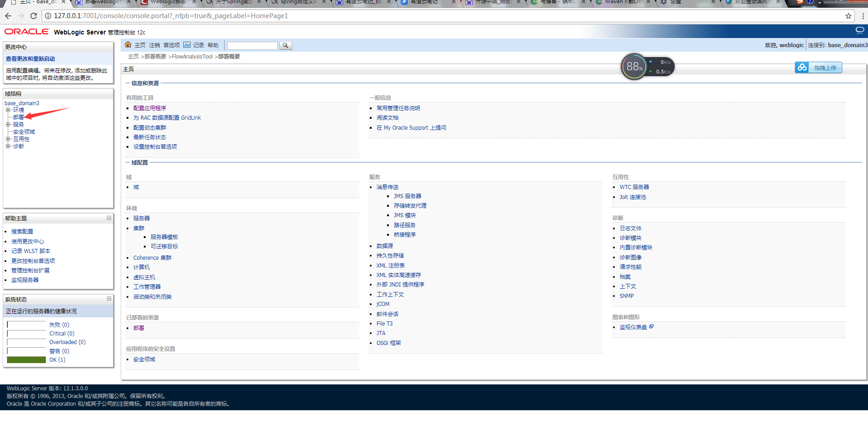This screenshot has width=868, height=437.
Task: Open the 服务器 link under 环境
Action: click(142, 218)
